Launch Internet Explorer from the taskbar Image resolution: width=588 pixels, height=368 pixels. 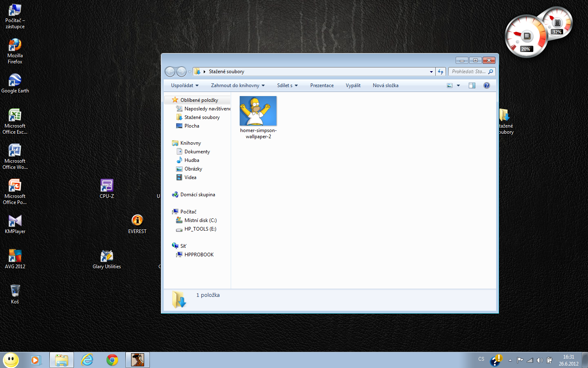click(x=87, y=360)
